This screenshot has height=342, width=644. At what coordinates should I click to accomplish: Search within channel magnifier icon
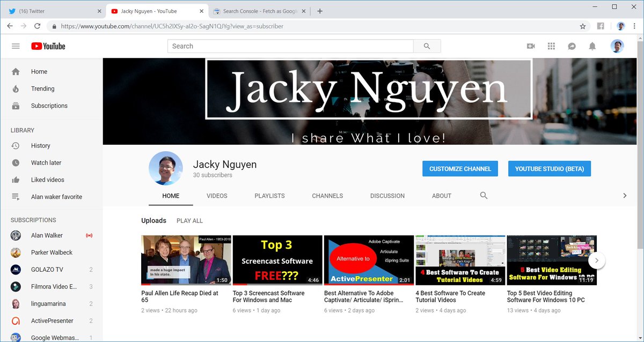tap(484, 196)
